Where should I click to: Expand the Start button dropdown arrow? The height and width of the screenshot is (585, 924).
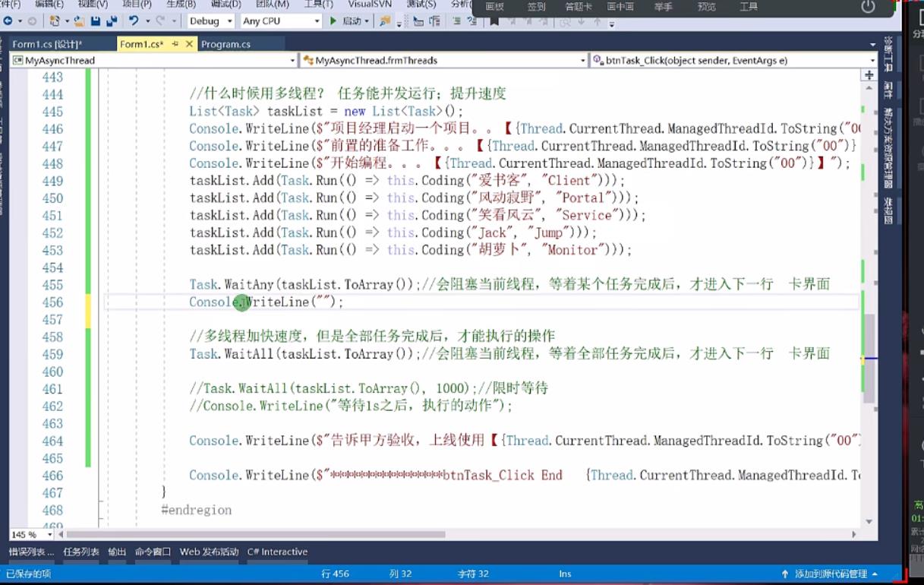pos(367,21)
